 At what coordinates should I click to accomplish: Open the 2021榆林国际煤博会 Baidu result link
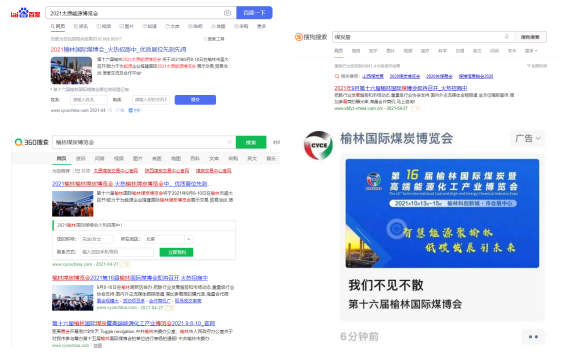[118, 50]
